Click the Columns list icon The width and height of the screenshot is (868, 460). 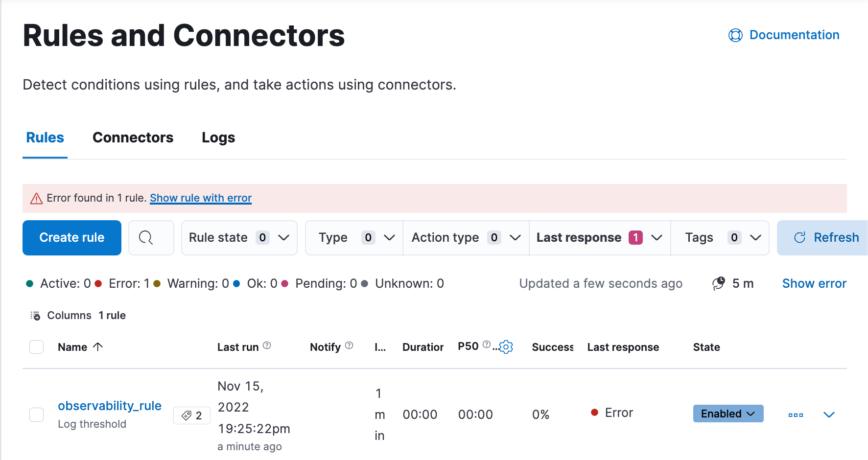35,316
